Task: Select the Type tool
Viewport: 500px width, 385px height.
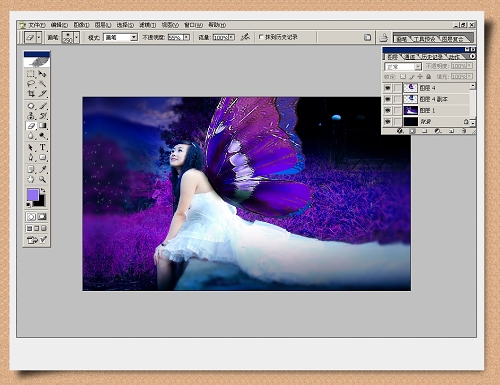Action: 42,147
